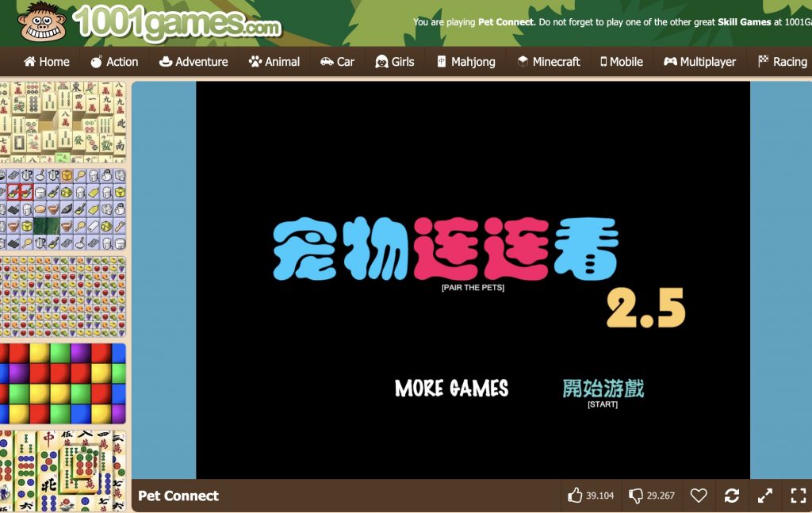Browse the Girls games category
This screenshot has height=513, width=812.
(x=395, y=62)
